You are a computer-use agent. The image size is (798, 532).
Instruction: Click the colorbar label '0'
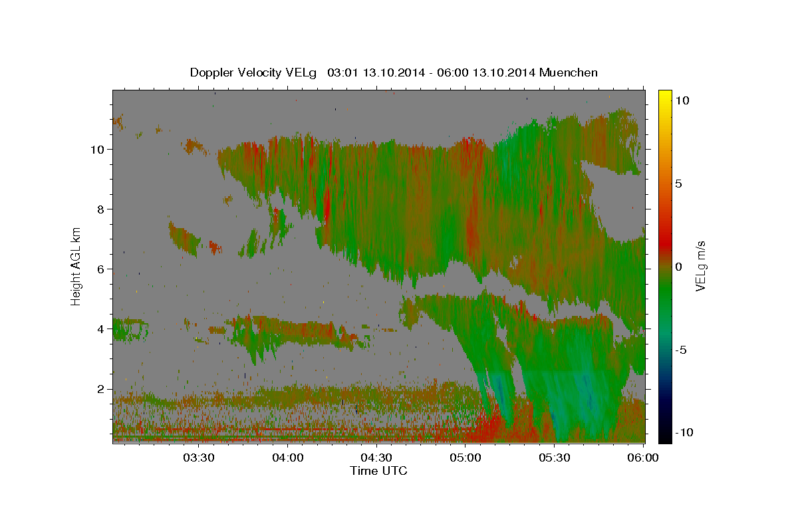pos(679,267)
